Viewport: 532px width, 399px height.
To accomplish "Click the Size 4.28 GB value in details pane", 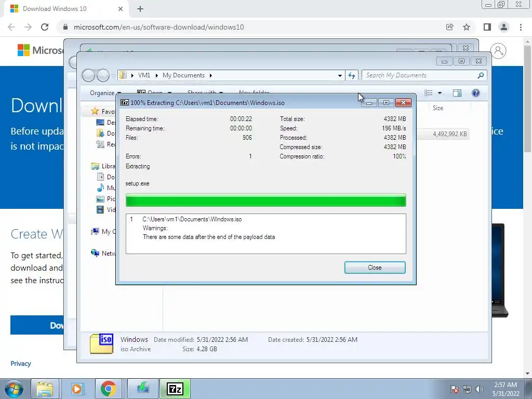I will pos(207,349).
